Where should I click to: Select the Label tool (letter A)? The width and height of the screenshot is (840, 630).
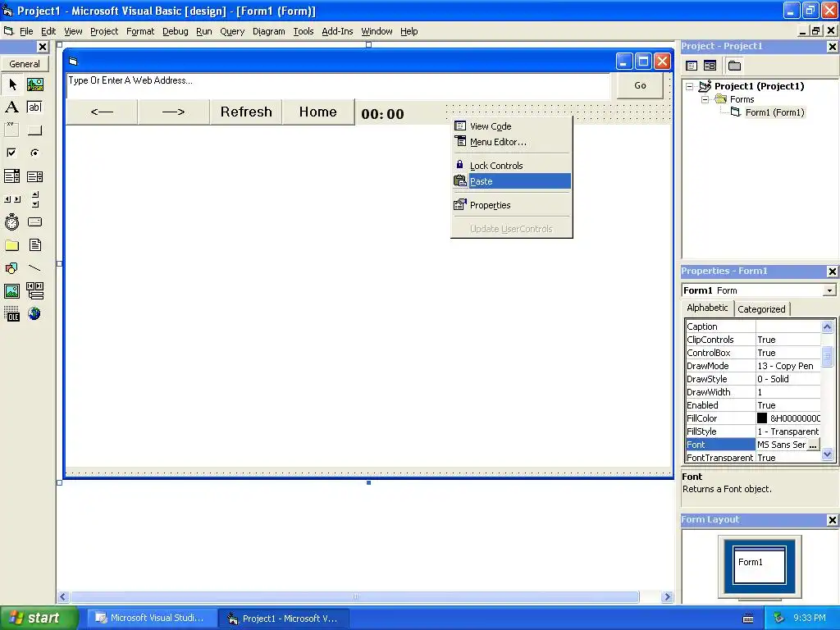[11, 107]
